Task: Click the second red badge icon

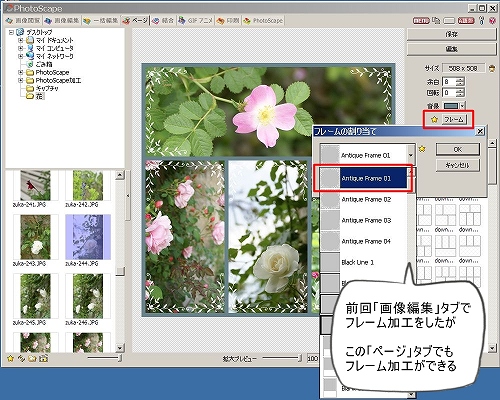Action: 466,21
